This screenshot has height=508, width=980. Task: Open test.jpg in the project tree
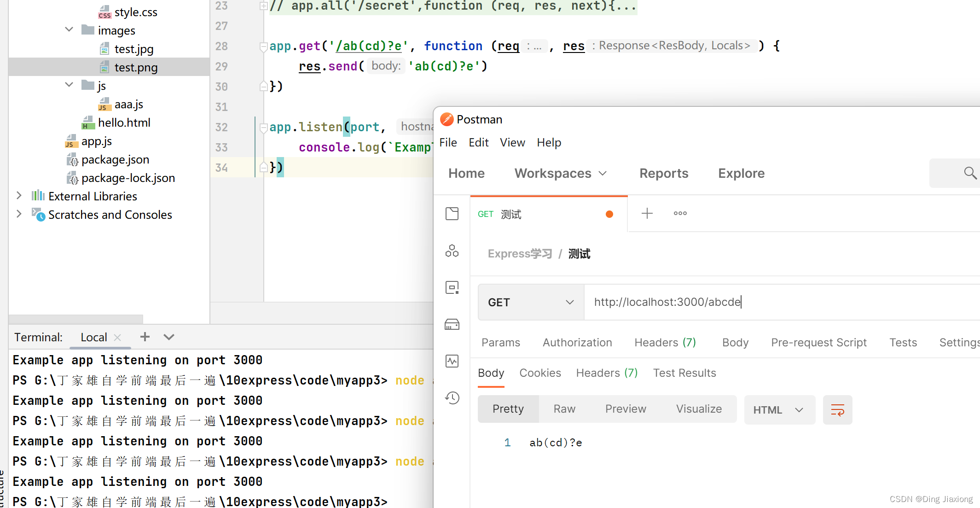coord(134,49)
